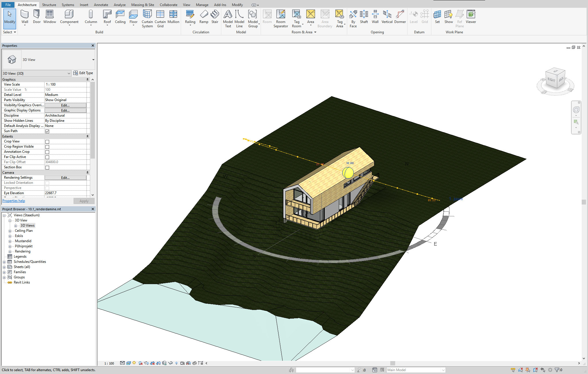The width and height of the screenshot is (588, 374).
Task: Click the Roof tool icon
Action: tap(107, 14)
